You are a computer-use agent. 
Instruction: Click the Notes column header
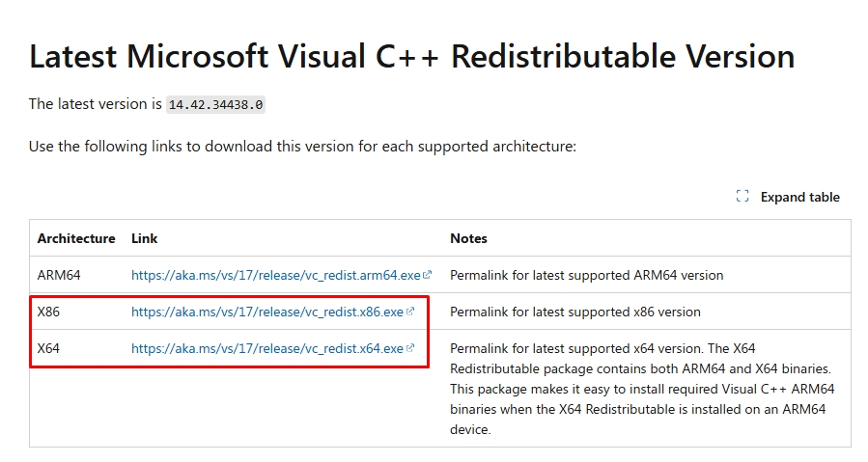tap(468, 238)
